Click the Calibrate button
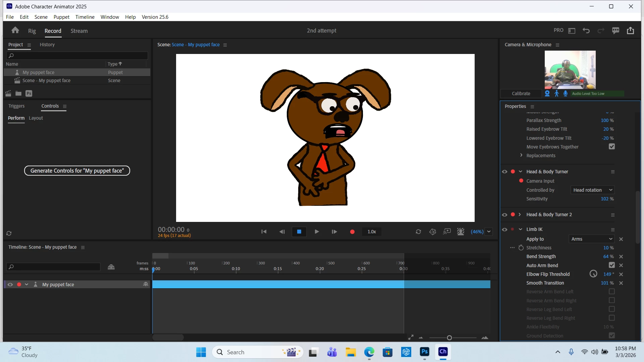Screen dimensions: 644x362 point(521,94)
